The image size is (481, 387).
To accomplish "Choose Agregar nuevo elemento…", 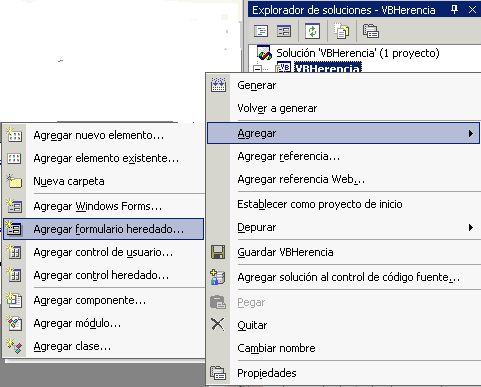I will pos(104,135).
